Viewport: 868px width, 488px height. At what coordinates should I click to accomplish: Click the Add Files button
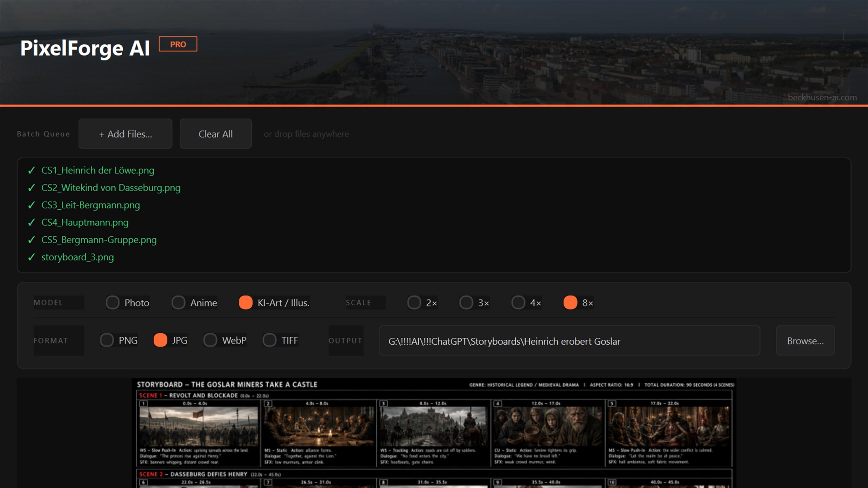pos(125,134)
